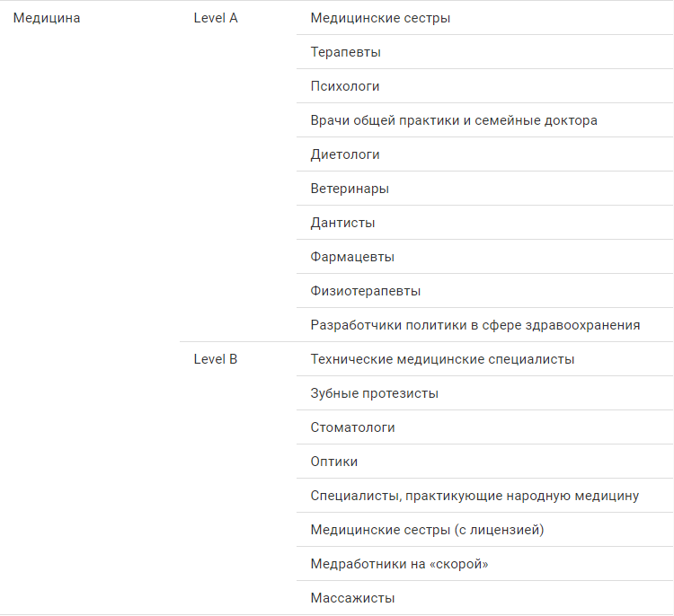Screen dimensions: 674x616
Task: Select the "Level A" label
Action: point(216,18)
